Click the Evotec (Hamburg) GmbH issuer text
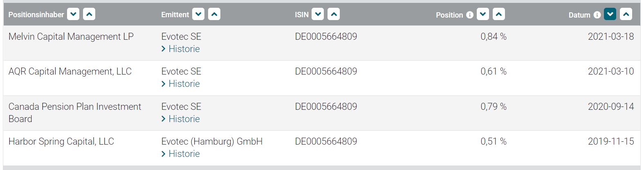 pyautogui.click(x=212, y=141)
